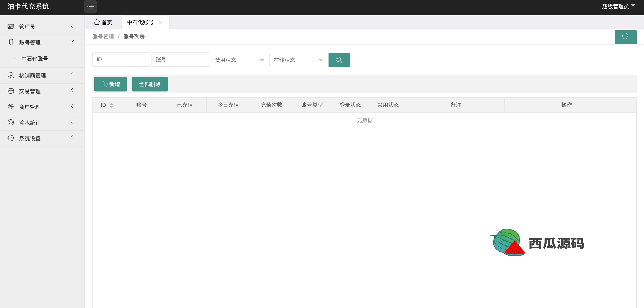Open 中石化账号 in the sidebar

(x=42, y=59)
